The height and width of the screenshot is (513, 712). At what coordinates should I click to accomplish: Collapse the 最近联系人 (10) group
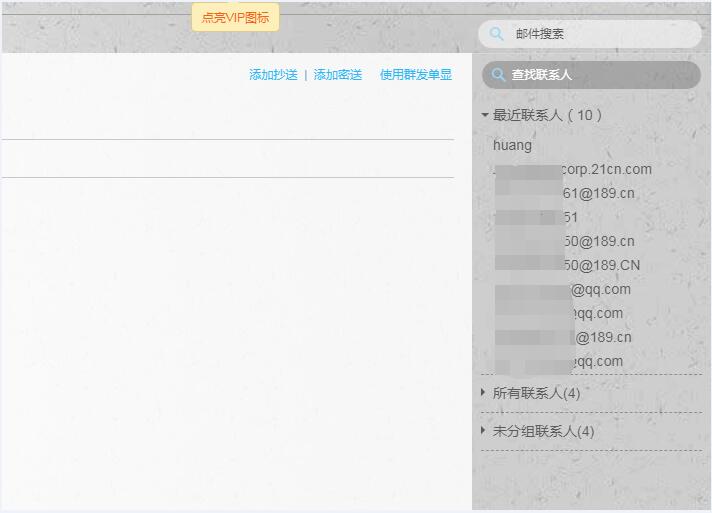(485, 115)
